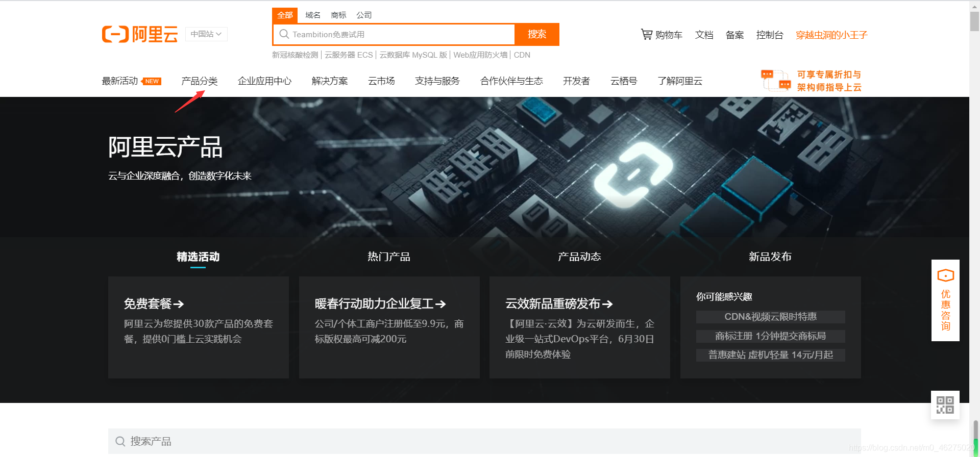Screen dimensions: 980x457
Task: Open the 优惠咨询 floating widget
Action: pos(945,300)
